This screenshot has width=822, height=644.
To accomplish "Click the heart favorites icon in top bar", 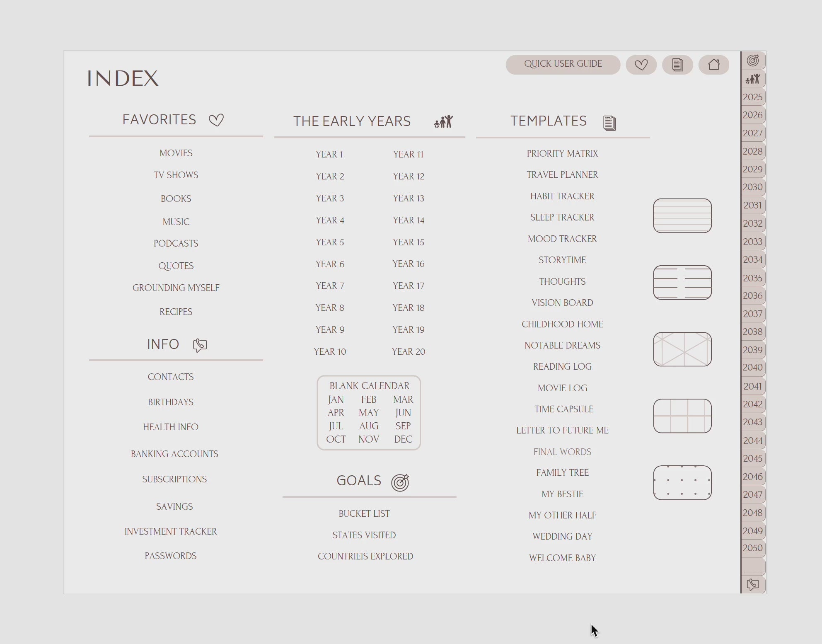I will (x=641, y=65).
